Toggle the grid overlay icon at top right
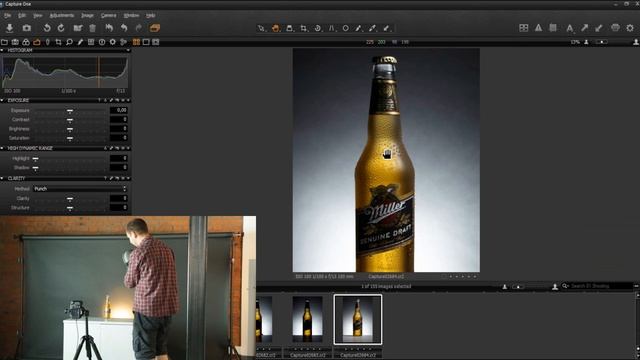The height and width of the screenshot is (360, 640). 524,27
